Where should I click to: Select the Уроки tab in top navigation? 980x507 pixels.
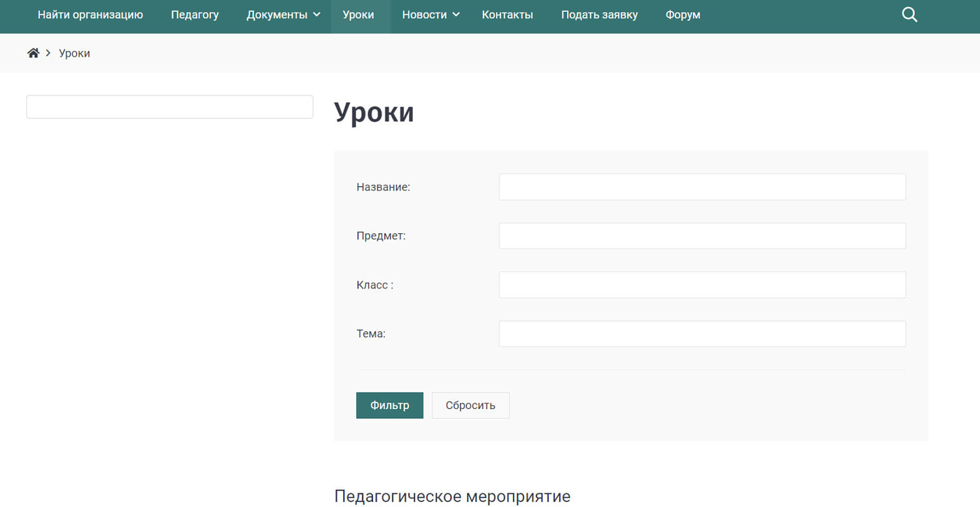(x=358, y=15)
